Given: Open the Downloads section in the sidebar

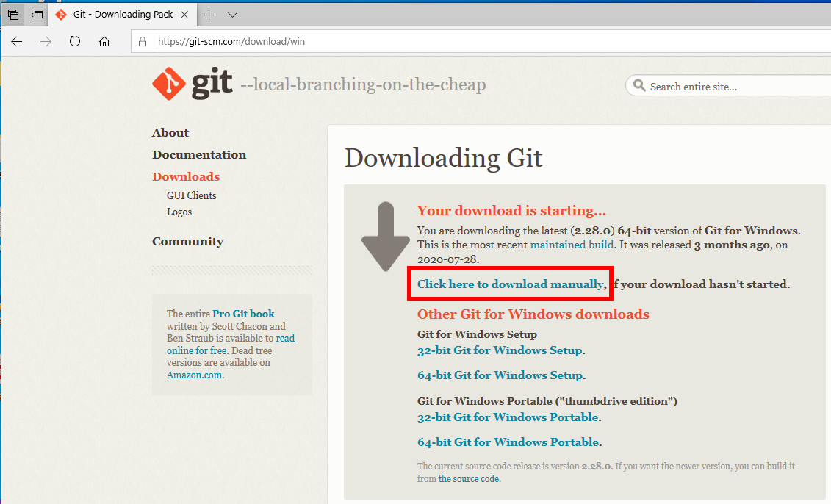Looking at the screenshot, I should coord(185,176).
